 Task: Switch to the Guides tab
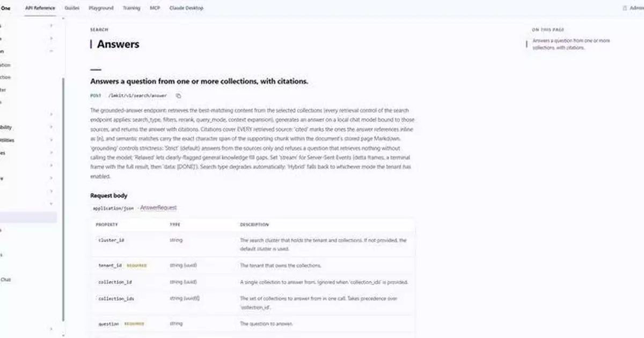click(72, 8)
